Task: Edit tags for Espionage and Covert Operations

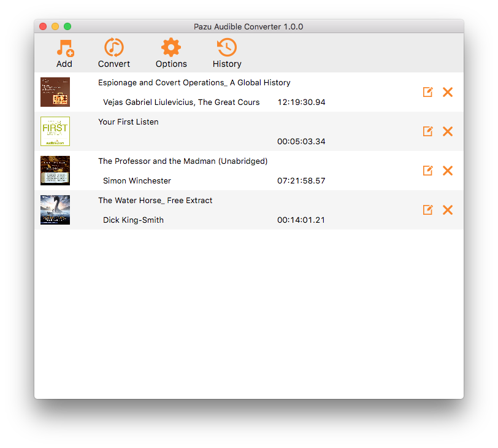Action: click(x=428, y=92)
